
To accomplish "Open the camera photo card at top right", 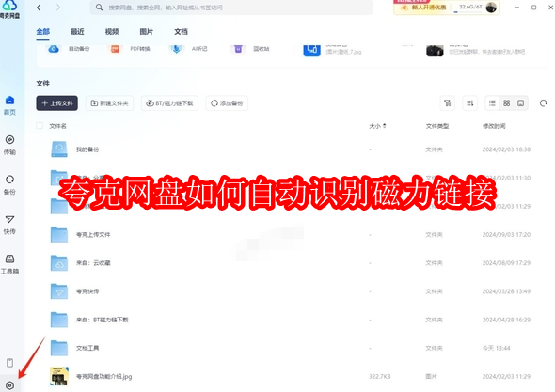I will pos(476,50).
